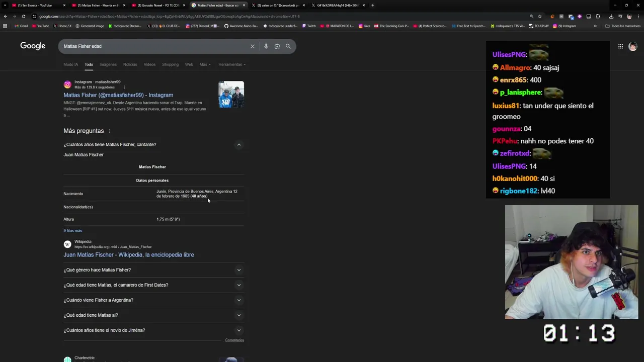Click the magnifier search button
Image resolution: width=644 pixels, height=362 pixels.
[x=288, y=46]
